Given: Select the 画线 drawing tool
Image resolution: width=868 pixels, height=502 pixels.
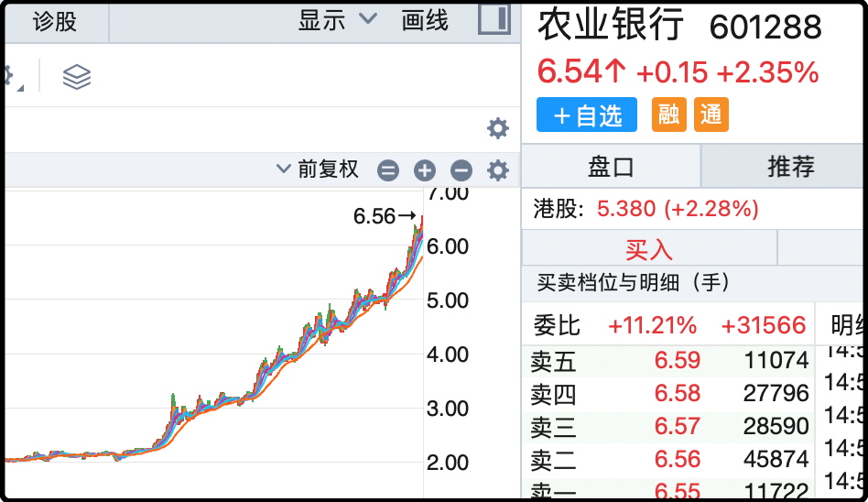Looking at the screenshot, I should (x=425, y=20).
